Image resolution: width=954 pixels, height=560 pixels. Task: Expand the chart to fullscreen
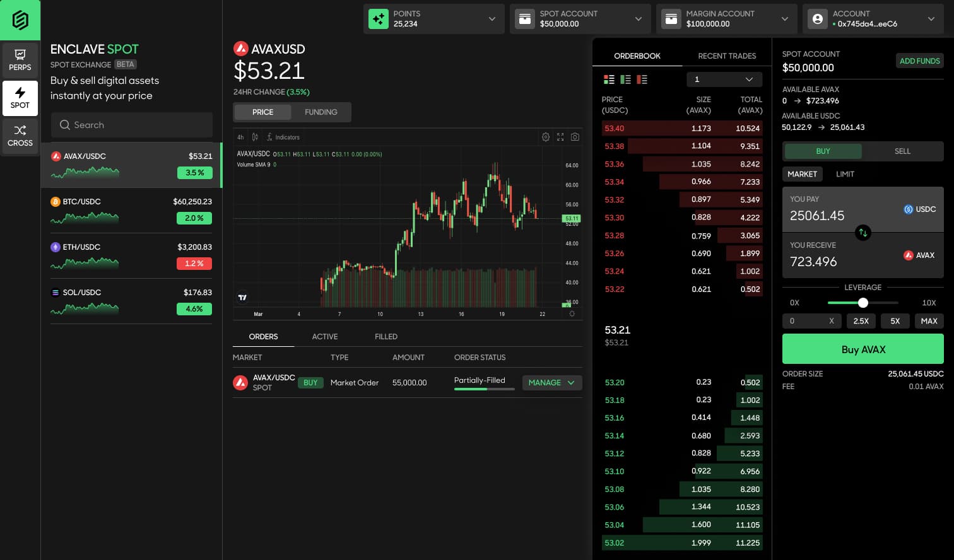pos(560,137)
